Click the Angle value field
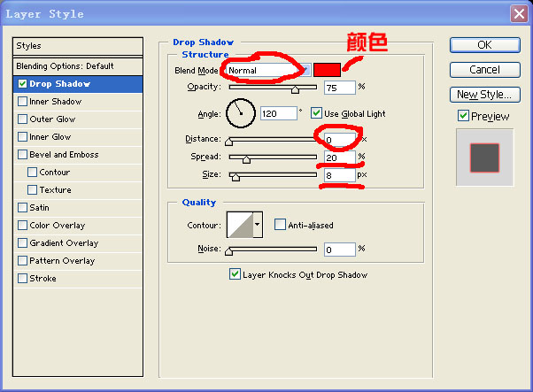This screenshot has width=533, height=392. click(279, 113)
